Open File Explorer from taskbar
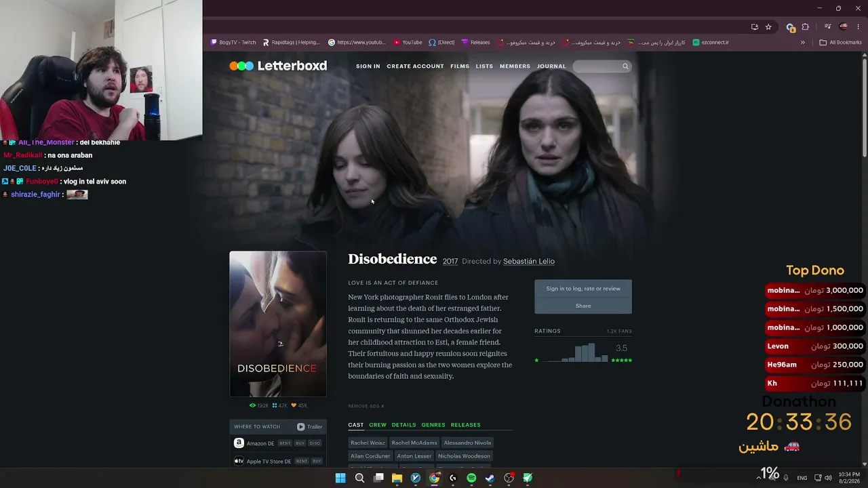This screenshot has height=488, width=868. pyautogui.click(x=397, y=478)
